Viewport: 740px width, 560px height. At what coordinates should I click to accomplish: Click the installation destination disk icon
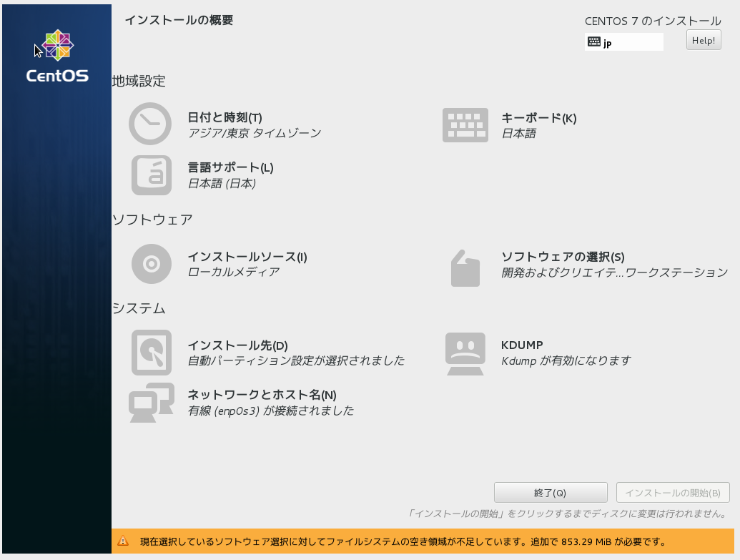pos(150,350)
